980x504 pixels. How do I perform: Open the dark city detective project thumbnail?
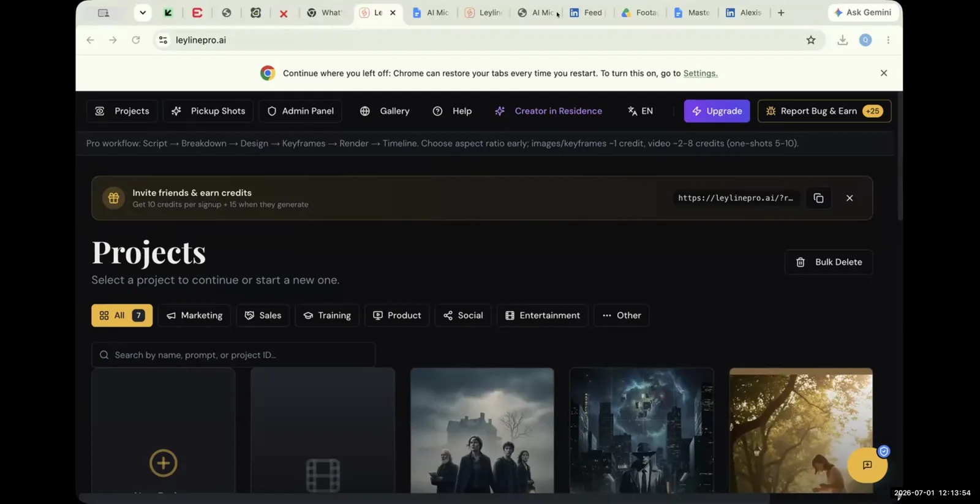coord(641,431)
